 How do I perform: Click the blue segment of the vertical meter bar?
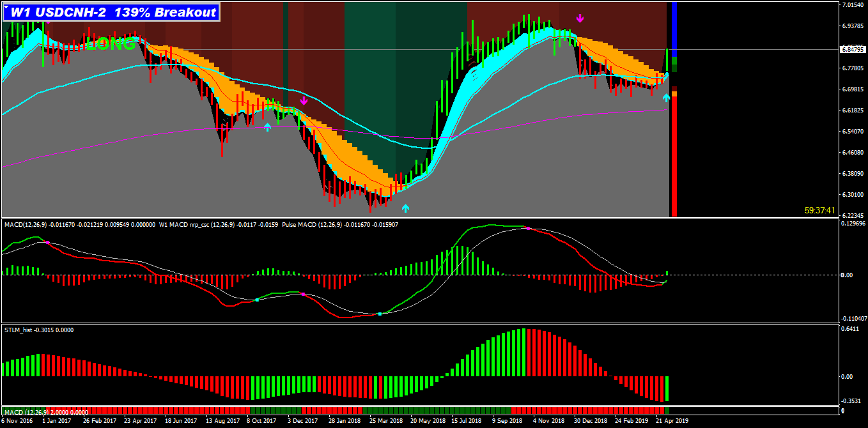674,29
